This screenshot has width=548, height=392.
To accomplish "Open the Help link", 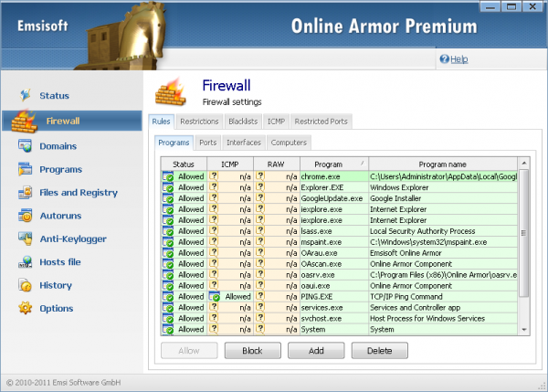I will point(458,59).
